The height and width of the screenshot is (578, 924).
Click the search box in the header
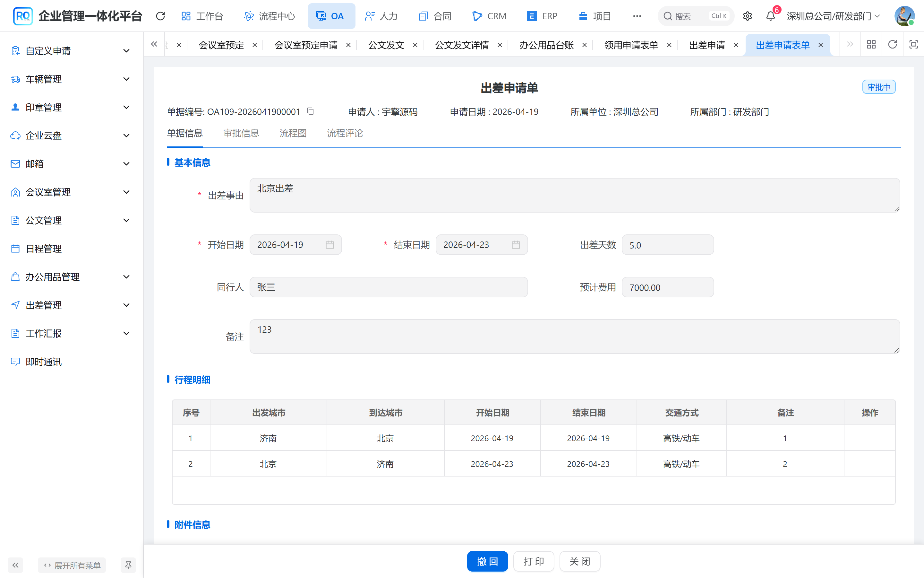[x=696, y=16]
